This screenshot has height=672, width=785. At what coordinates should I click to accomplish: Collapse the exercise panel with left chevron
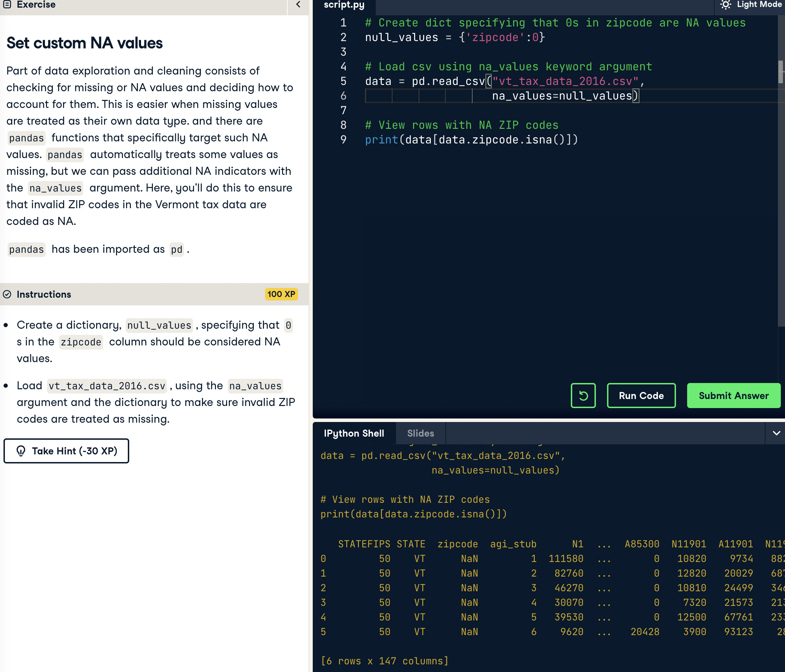tap(298, 5)
